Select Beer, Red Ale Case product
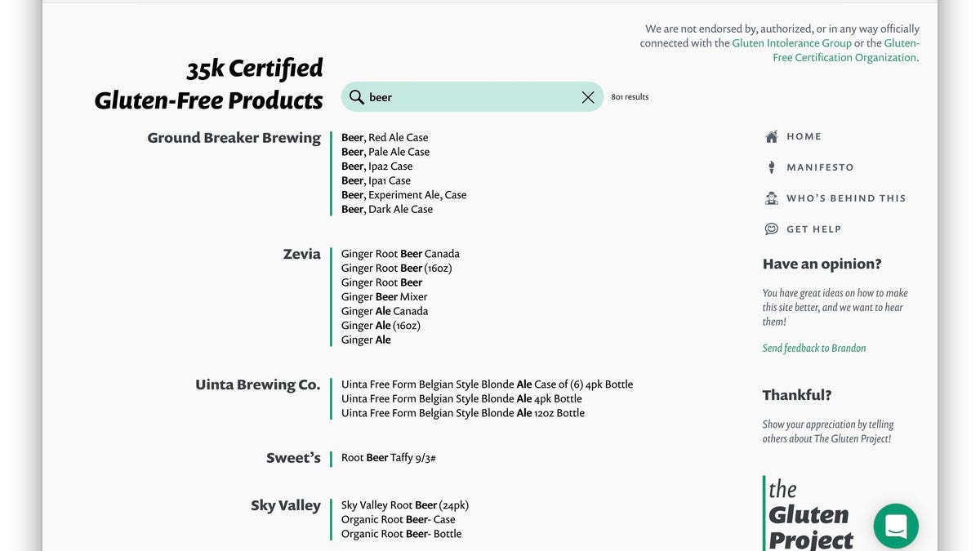980x551 pixels. tap(385, 138)
